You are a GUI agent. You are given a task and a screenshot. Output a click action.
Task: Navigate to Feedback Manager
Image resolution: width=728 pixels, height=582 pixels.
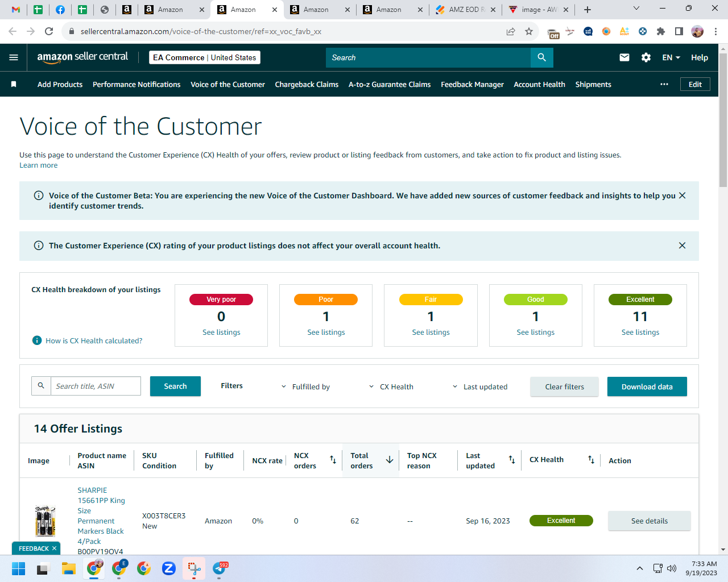(x=472, y=84)
